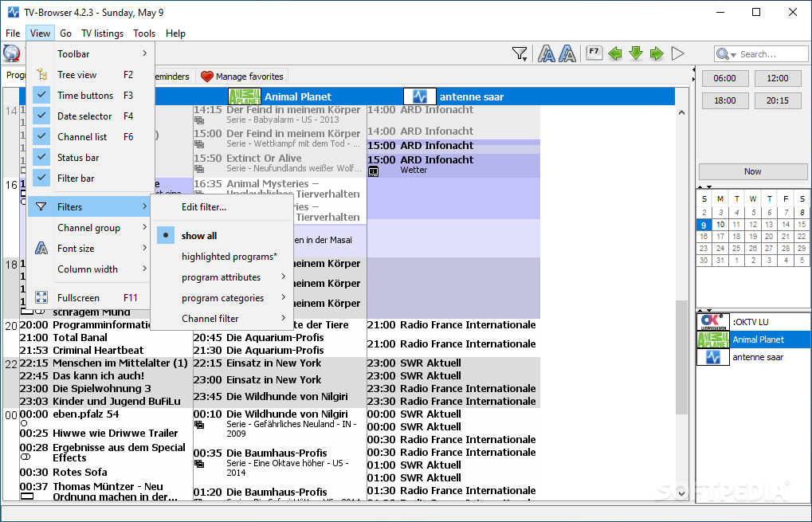Viewport: 812px width, 522px height.
Task: Click the scrollbar down arrow in program table
Action: click(681, 493)
